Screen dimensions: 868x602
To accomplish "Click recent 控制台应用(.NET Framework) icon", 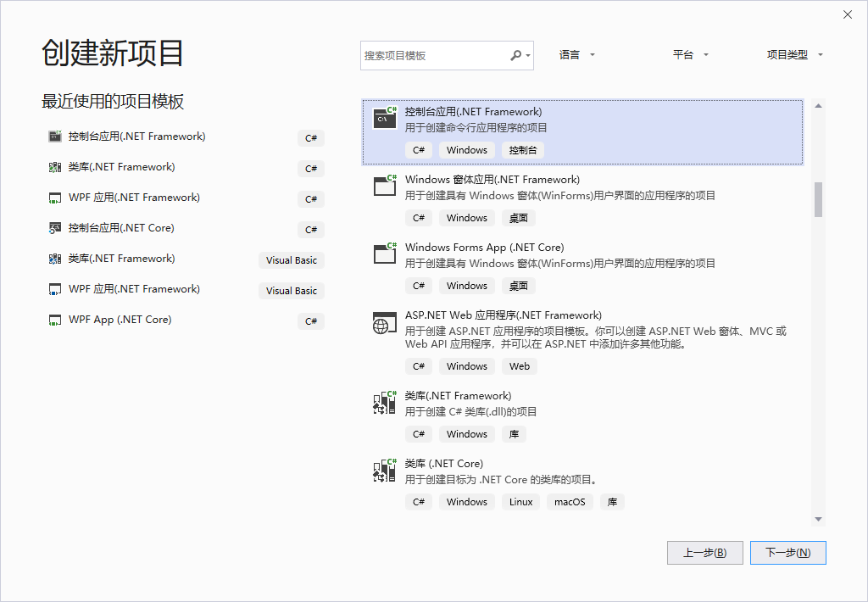I will coord(55,137).
